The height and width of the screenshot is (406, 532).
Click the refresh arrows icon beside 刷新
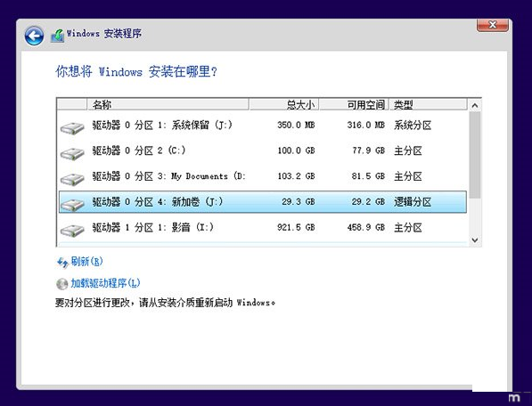[62, 263]
